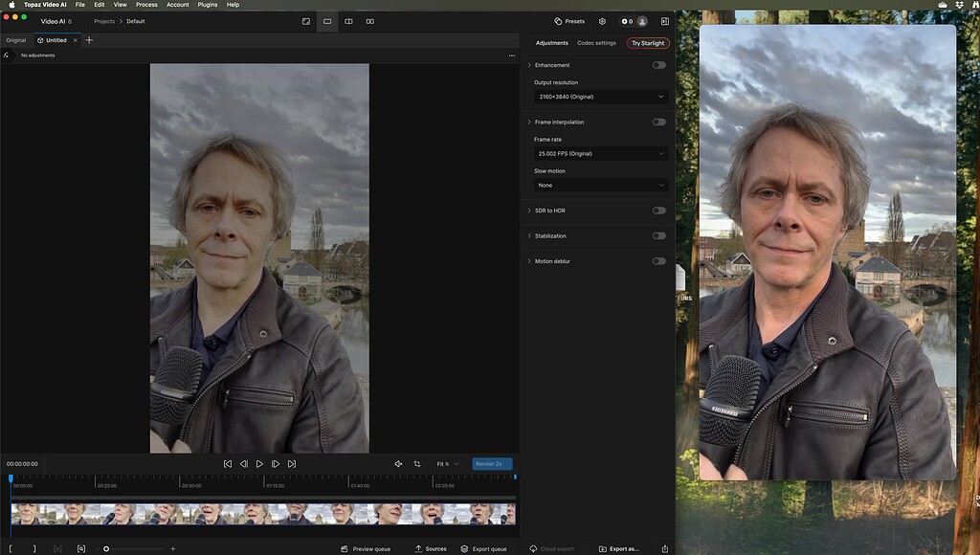The width and height of the screenshot is (980, 555).
Task: Click the 00:00:00:00 timecode field
Action: (23, 464)
